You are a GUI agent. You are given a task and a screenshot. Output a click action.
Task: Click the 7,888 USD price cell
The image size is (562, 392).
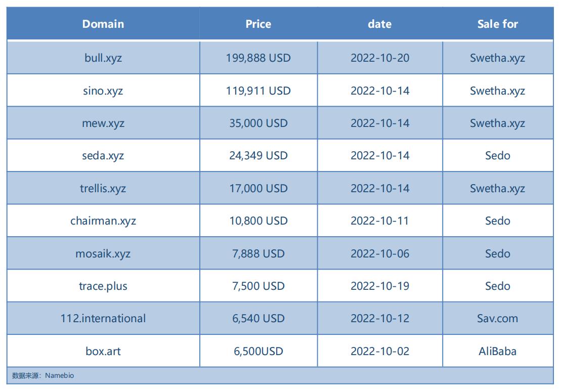tap(258, 253)
